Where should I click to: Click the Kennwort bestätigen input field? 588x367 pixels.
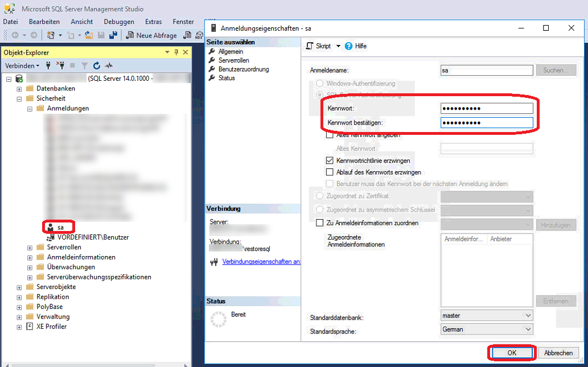(x=486, y=122)
